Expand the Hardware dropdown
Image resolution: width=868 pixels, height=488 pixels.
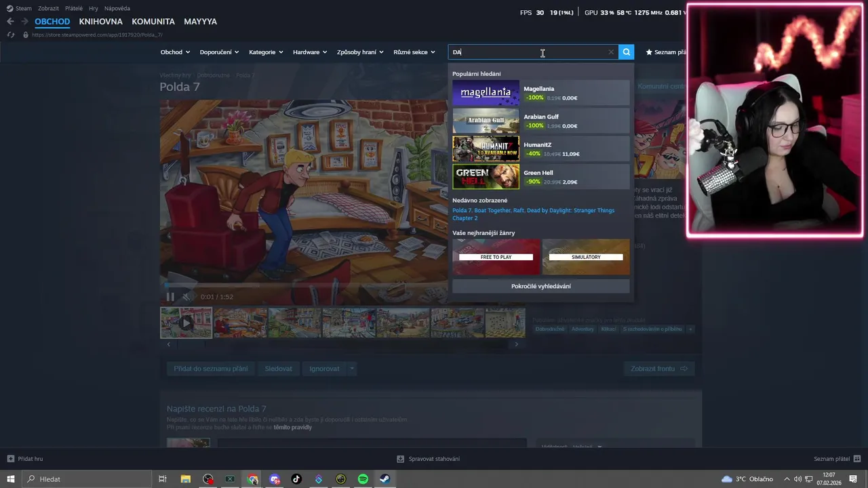310,52
